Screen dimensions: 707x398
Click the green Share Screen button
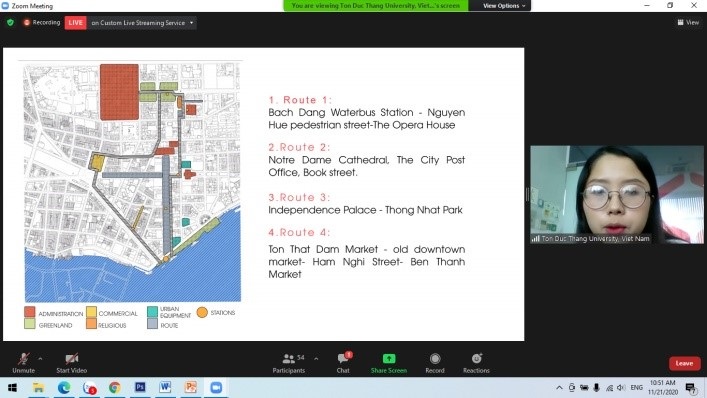click(389, 363)
